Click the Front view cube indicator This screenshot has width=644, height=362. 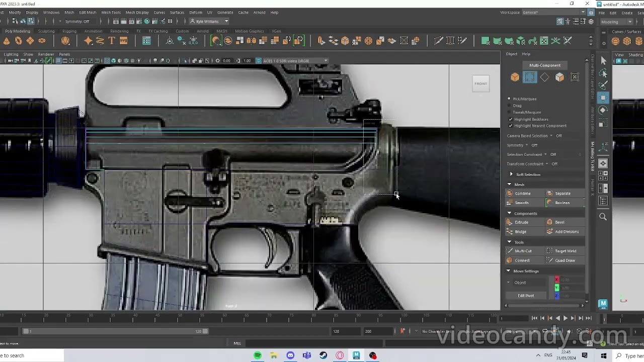click(x=481, y=83)
